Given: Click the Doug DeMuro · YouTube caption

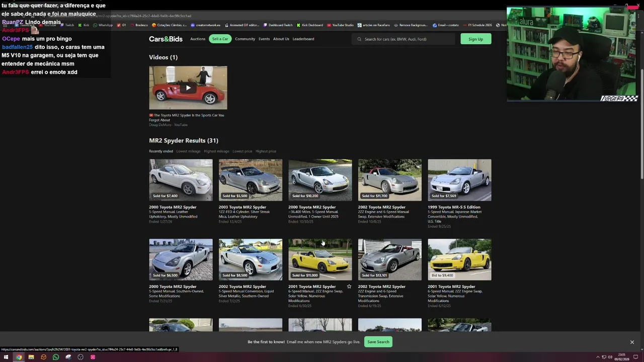Looking at the screenshot, I should 168,125.
